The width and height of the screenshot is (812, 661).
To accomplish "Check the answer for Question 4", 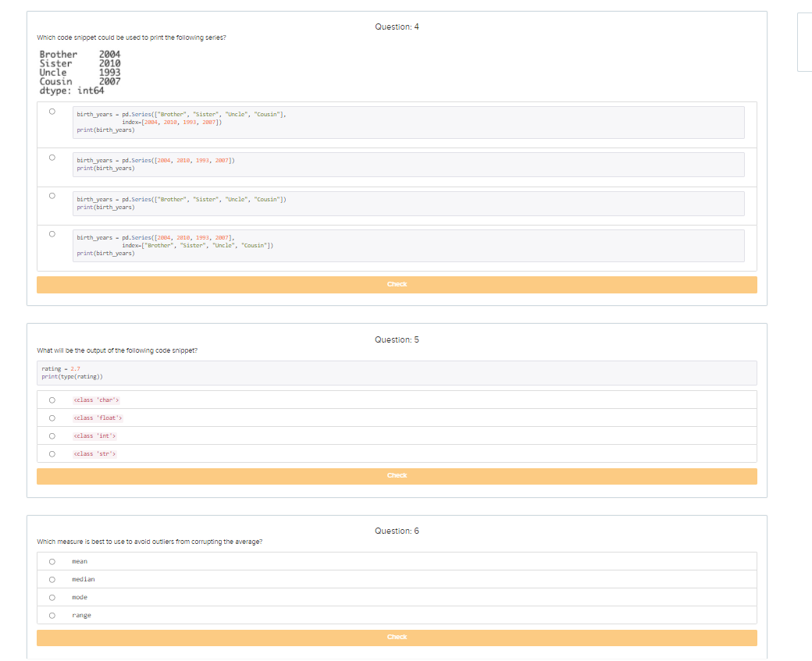I will (397, 285).
